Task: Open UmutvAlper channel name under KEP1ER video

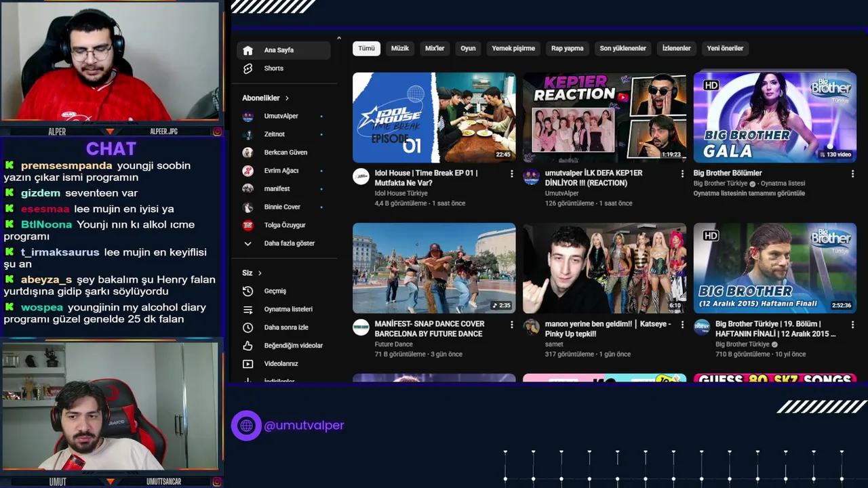Action: pos(562,194)
